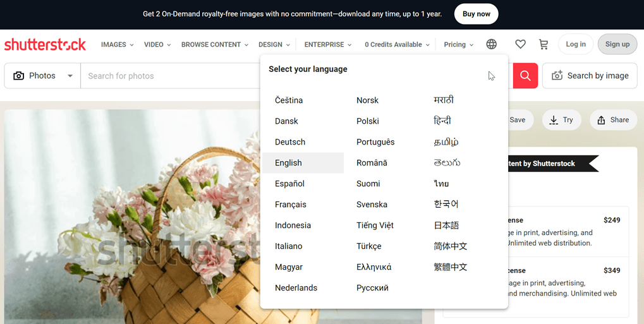Click the Search by image button
The image size is (644, 324).
tap(590, 76)
